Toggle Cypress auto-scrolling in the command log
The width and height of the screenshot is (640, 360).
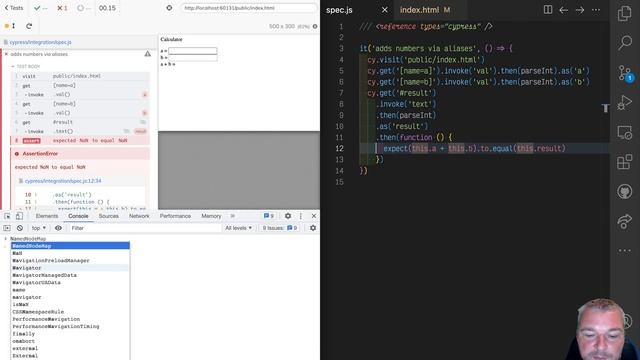click(x=10, y=26)
